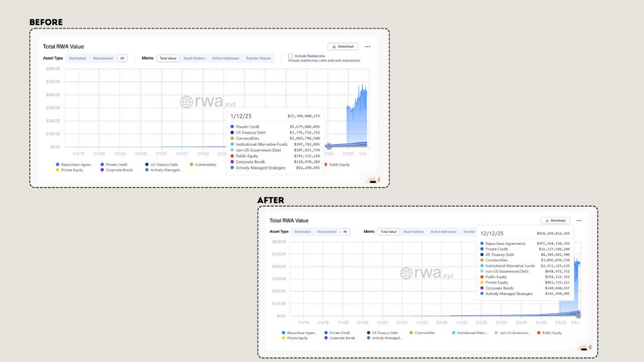Toggle US Treasury Debt legend item in AFTER panel
This screenshot has width=644, height=362.
click(x=383, y=333)
